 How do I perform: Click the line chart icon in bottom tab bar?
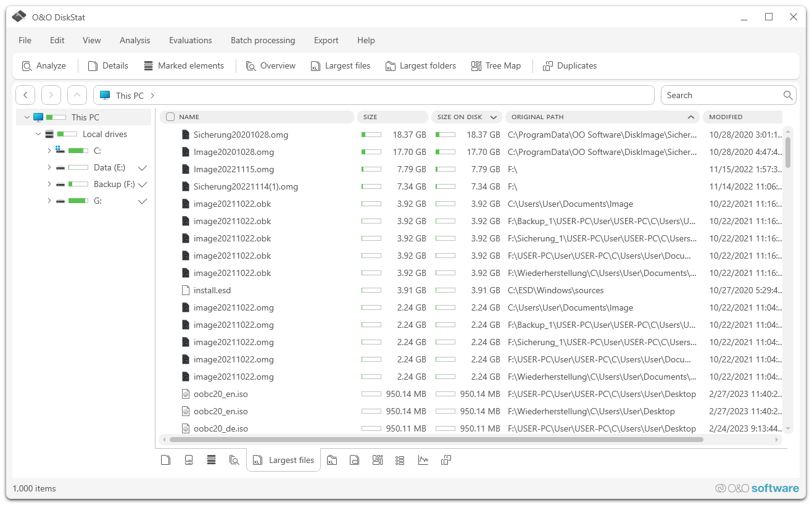(x=423, y=460)
